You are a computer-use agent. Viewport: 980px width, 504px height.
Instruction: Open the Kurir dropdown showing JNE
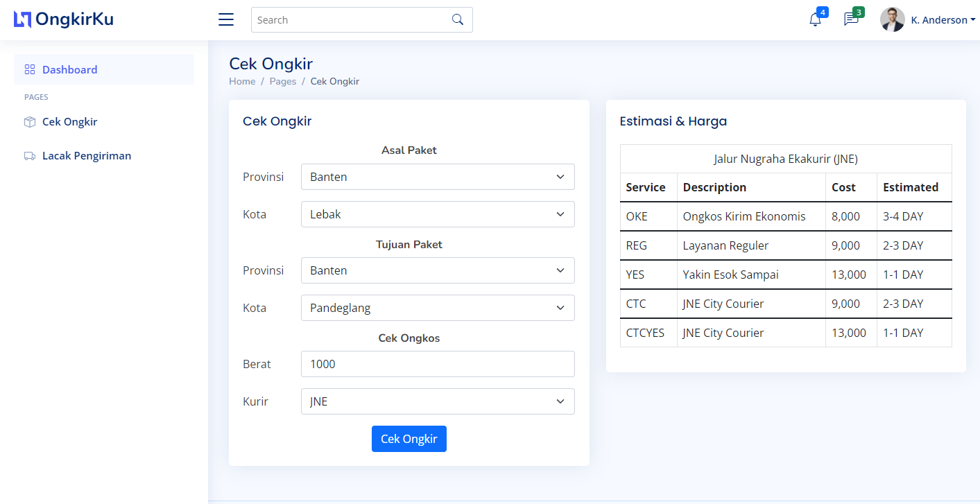pyautogui.click(x=438, y=401)
